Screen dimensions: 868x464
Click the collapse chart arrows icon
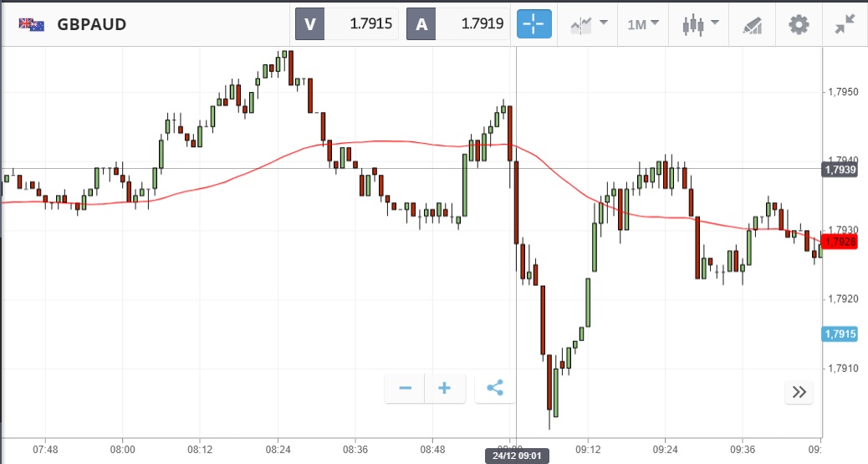(845, 24)
